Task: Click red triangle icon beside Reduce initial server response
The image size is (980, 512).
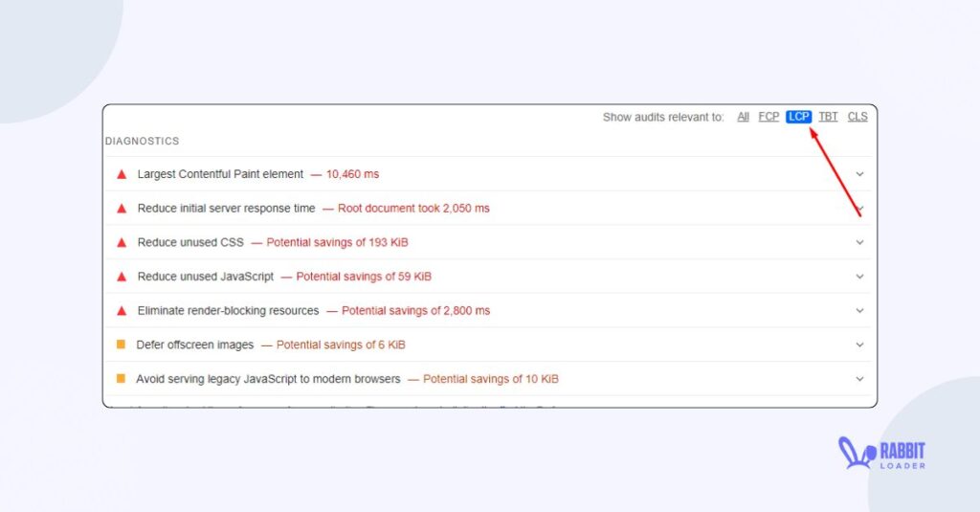Action: coord(122,209)
